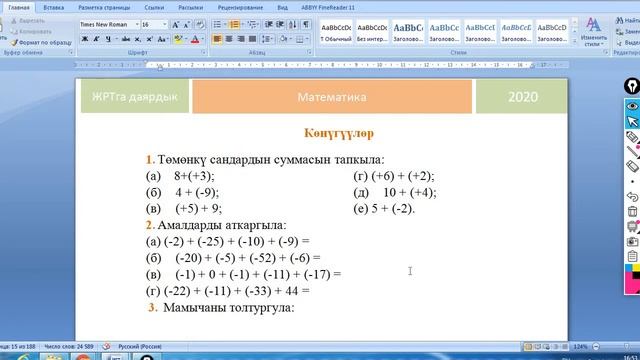Viewport: 640px width, 360px height.
Task: Click the clipboard icon in pen toolbar
Action: 632,256
